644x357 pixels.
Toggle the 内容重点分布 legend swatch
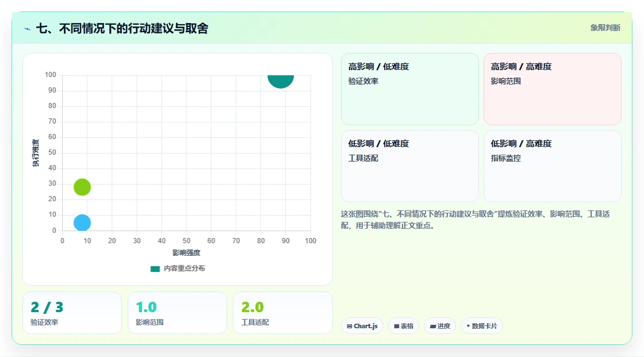click(x=155, y=268)
